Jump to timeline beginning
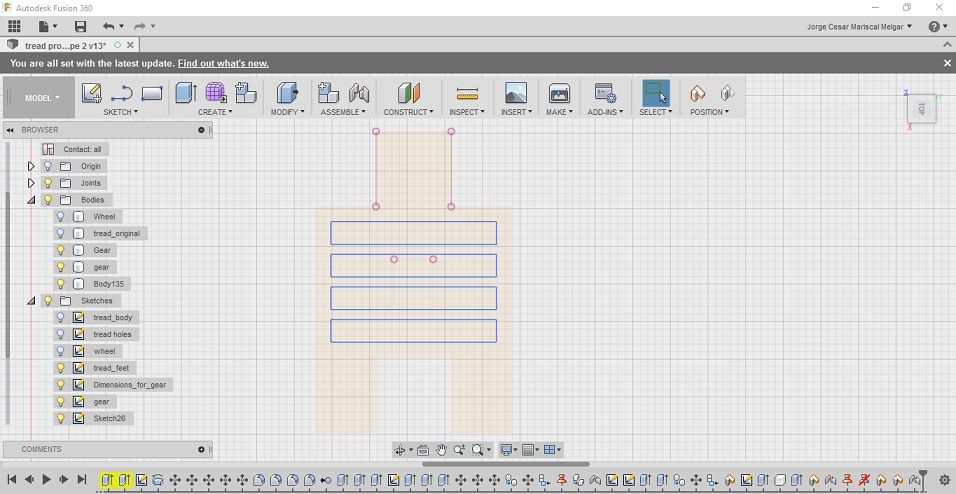Screen dimensions: 956x494 [x=12, y=480]
